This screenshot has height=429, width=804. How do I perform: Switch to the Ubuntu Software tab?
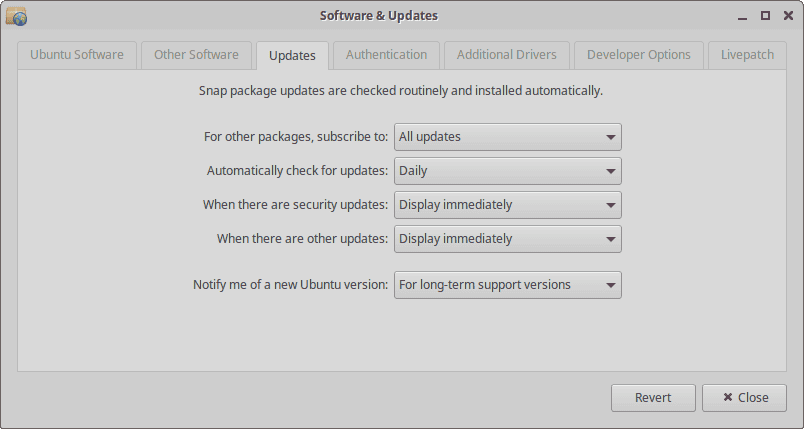(x=77, y=55)
